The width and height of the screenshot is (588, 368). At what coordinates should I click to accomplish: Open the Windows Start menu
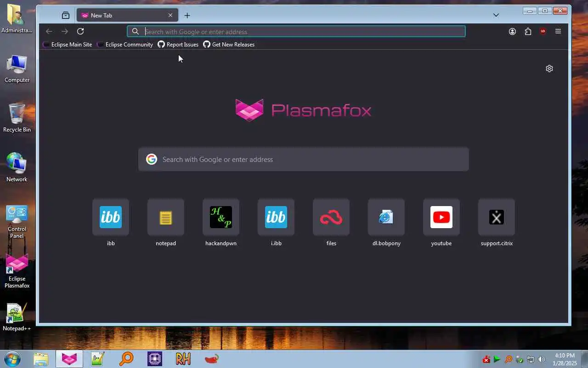point(12,359)
